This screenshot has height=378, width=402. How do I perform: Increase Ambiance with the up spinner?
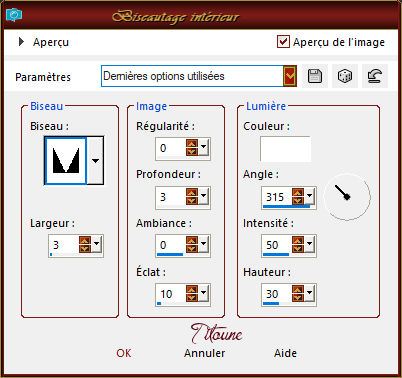click(x=192, y=241)
